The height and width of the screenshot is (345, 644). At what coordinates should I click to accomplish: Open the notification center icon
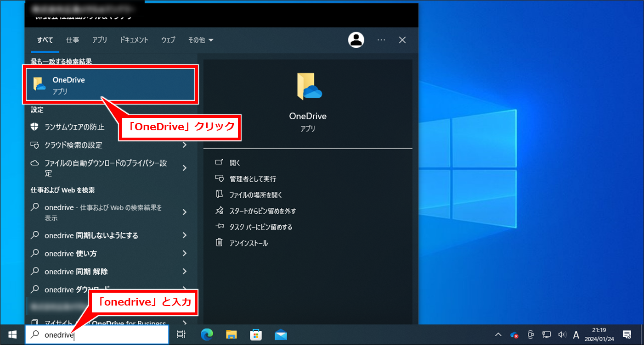(x=627, y=334)
